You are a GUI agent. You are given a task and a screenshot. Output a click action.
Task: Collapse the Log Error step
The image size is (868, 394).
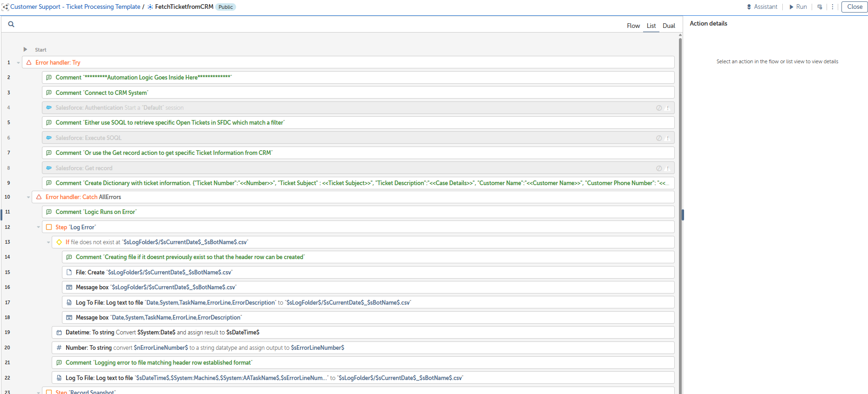click(x=38, y=227)
